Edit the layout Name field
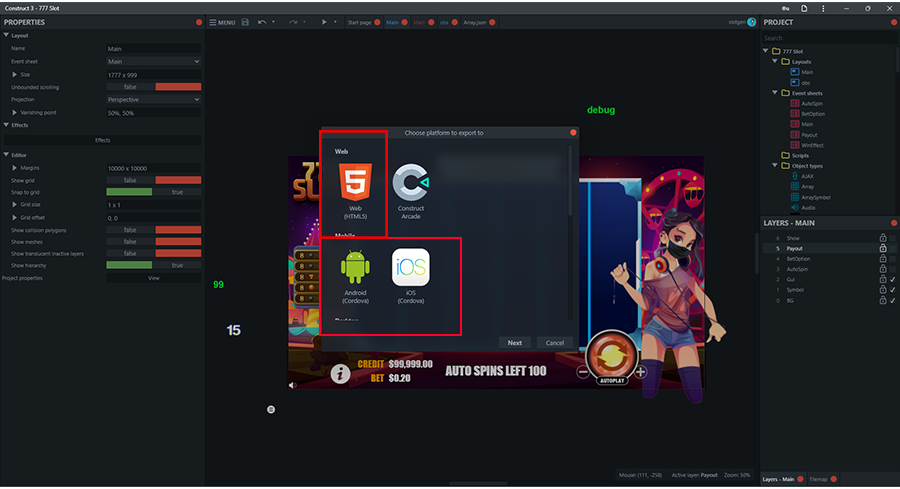This screenshot has width=900, height=489. [153, 49]
